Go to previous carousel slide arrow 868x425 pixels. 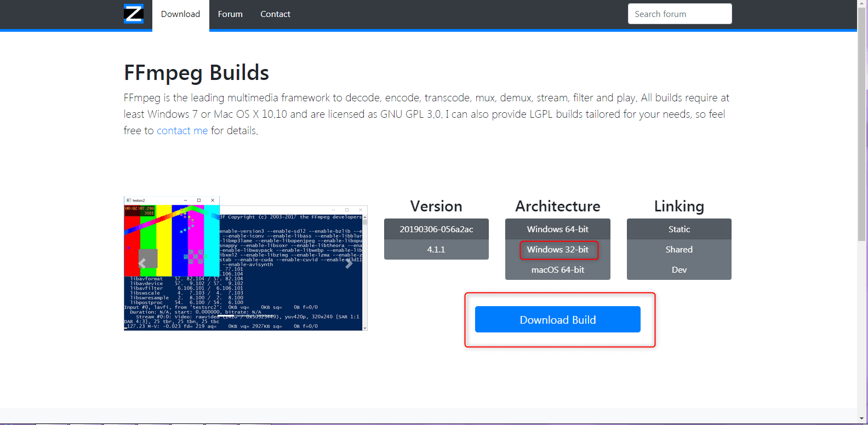[x=142, y=263]
